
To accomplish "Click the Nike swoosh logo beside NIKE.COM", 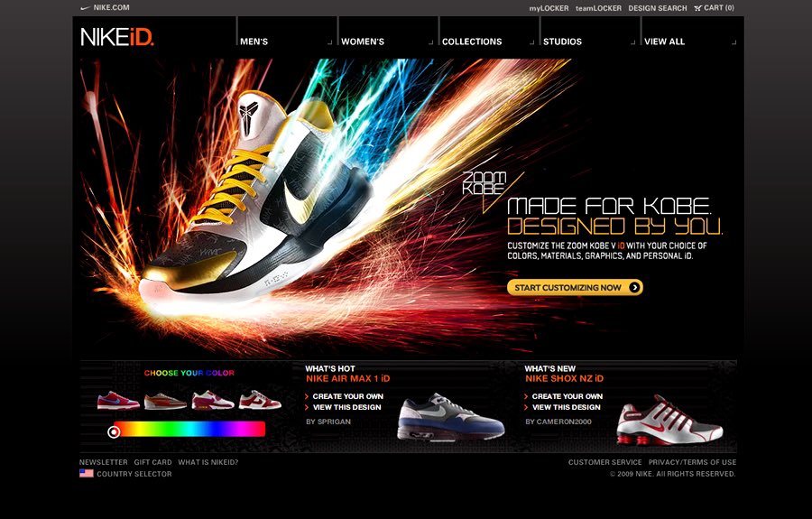I will pyautogui.click(x=86, y=8).
